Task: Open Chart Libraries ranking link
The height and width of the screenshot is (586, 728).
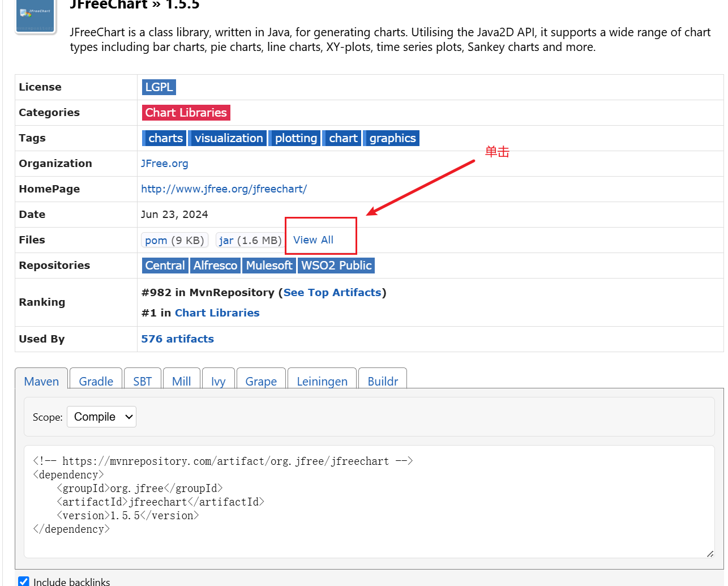Action: click(217, 313)
